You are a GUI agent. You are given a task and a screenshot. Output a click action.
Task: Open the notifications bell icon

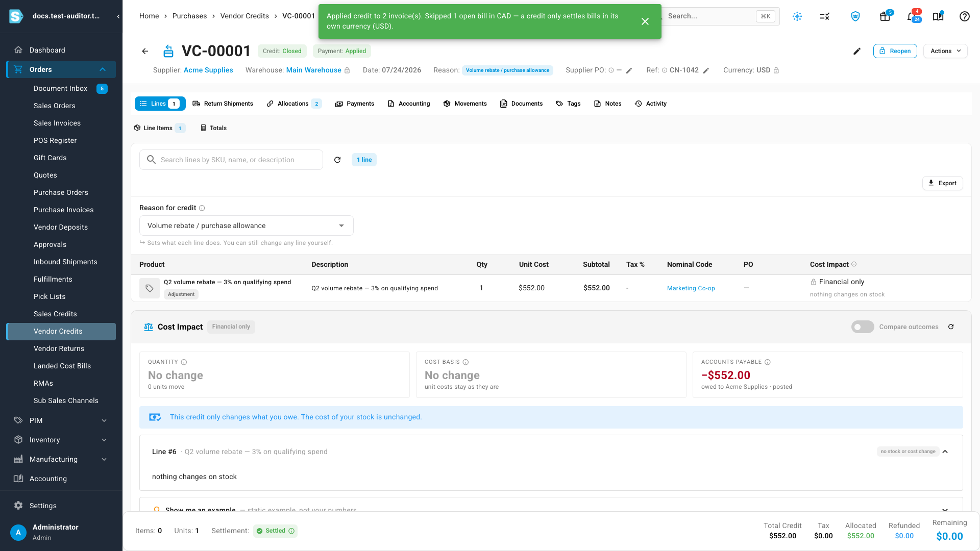point(912,16)
